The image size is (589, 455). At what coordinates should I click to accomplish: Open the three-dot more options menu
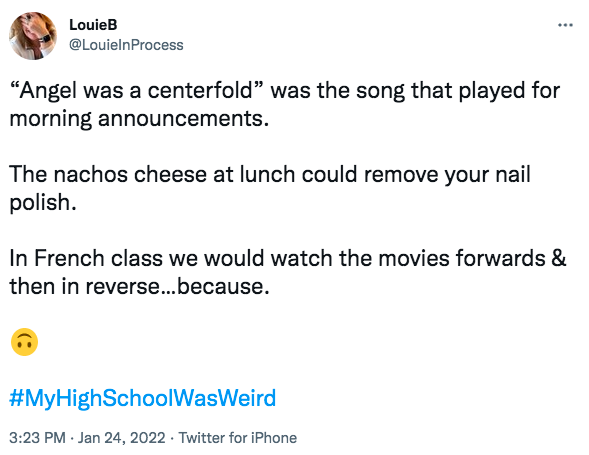coord(565,25)
